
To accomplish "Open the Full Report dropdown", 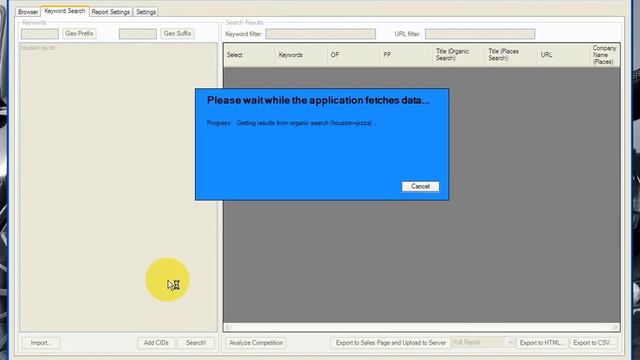I will click(x=482, y=342).
